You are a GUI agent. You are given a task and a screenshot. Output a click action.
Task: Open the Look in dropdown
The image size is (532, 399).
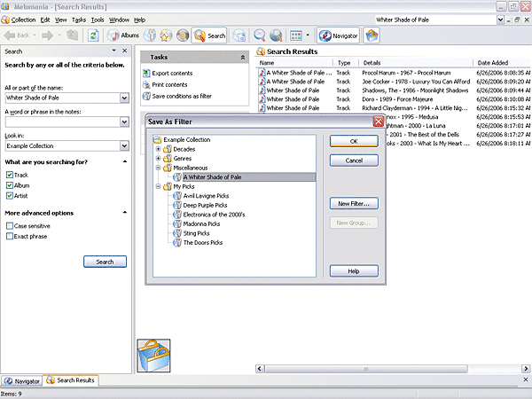125,145
